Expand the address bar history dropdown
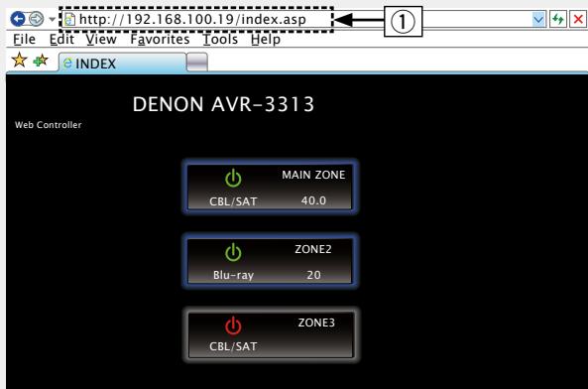Viewport: 588px width, 389px height. (538, 19)
